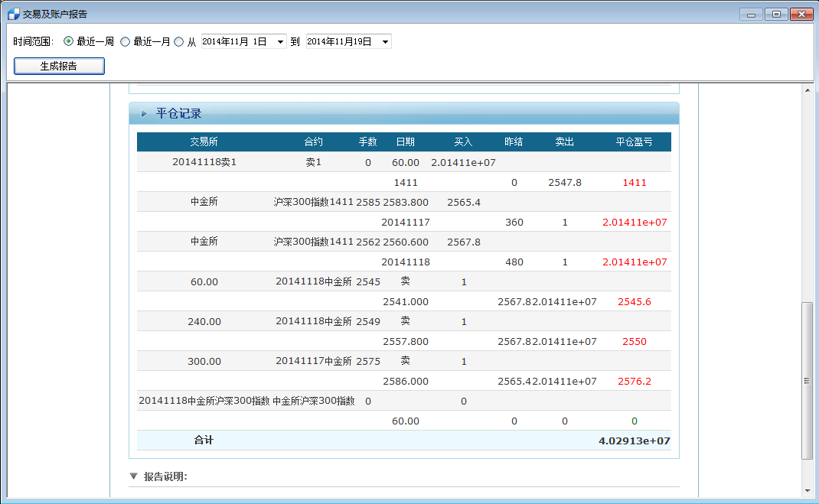The width and height of the screenshot is (819, 504).
Task: Click the triangle icon beside 报告说明
Action: coord(132,475)
